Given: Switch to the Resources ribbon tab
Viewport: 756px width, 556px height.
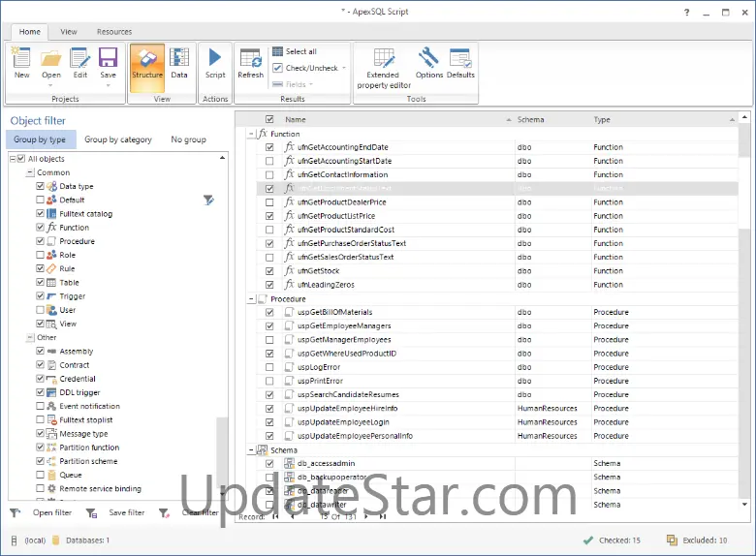Looking at the screenshot, I should pyautogui.click(x=113, y=32).
